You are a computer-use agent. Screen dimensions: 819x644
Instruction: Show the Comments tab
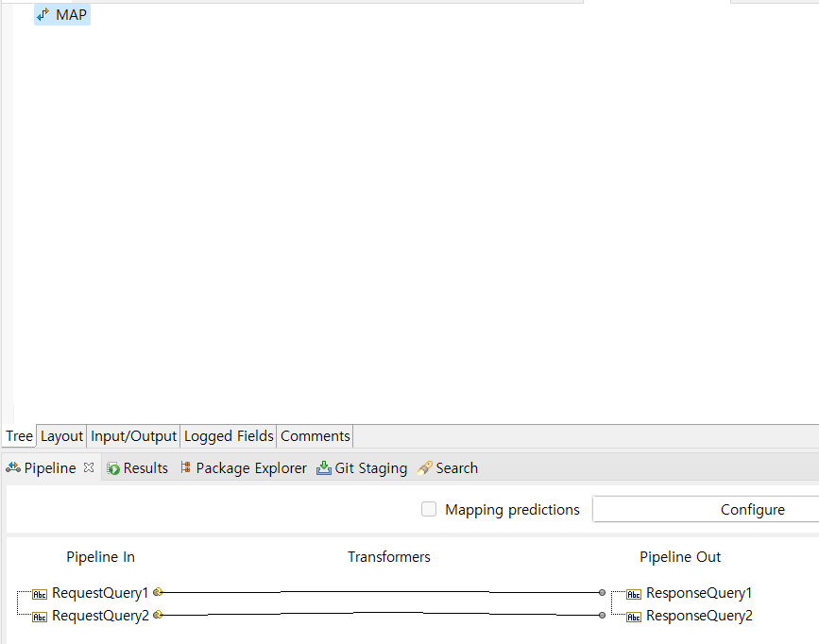315,436
